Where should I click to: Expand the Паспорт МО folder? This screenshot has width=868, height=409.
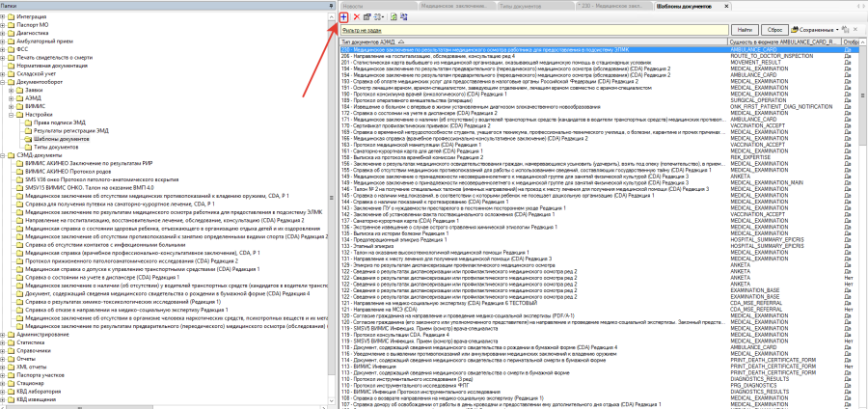[x=3, y=25]
